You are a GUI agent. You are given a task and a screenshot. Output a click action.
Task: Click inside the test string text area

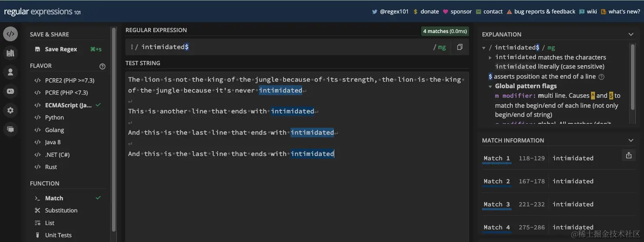click(x=297, y=157)
